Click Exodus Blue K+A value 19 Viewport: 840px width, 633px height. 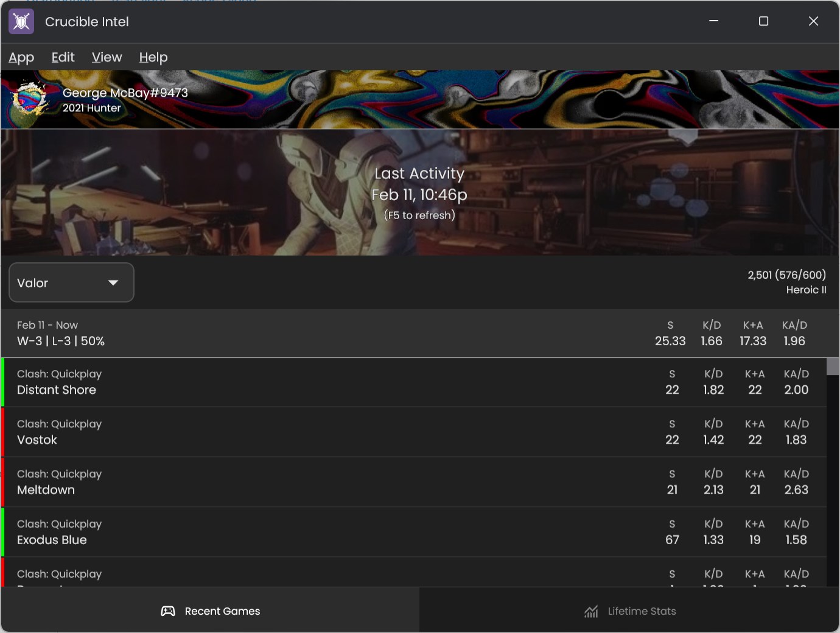pyautogui.click(x=755, y=539)
